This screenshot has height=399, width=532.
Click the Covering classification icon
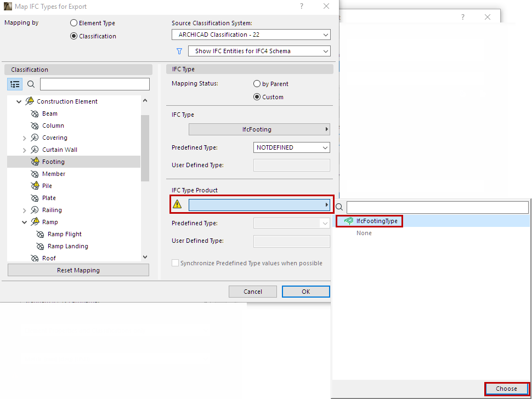[x=35, y=138]
